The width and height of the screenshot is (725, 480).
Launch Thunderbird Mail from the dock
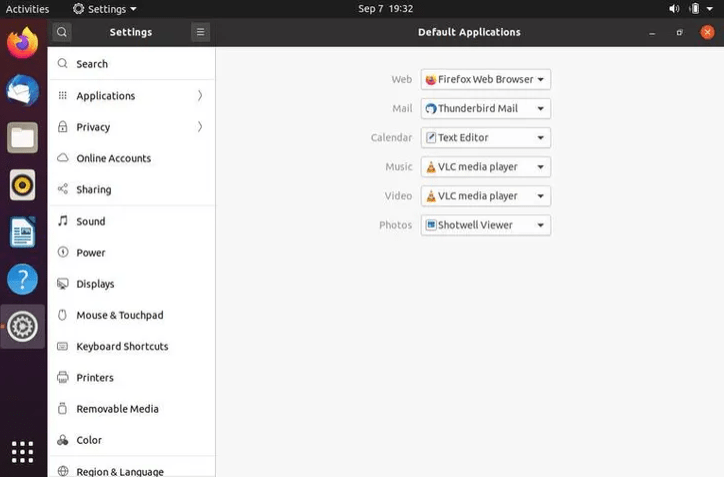pos(22,90)
